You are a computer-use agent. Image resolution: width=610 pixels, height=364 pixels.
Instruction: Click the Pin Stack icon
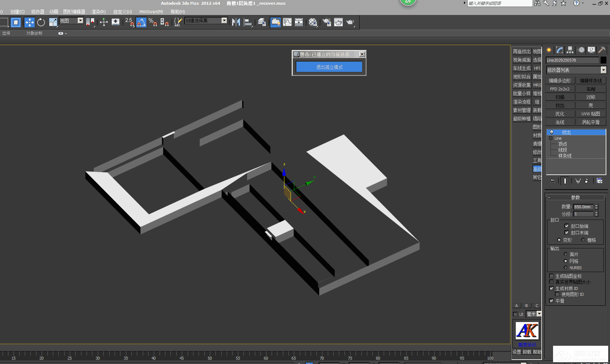coord(552,181)
